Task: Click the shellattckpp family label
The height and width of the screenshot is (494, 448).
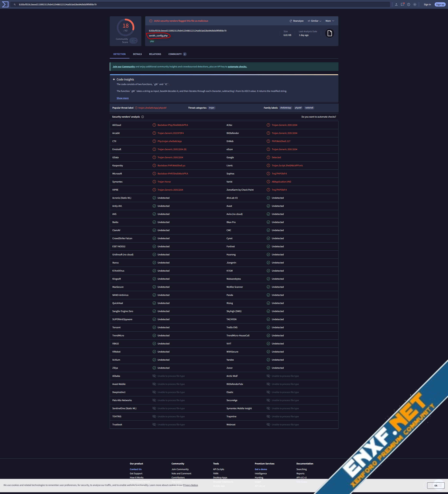Action: click(x=286, y=108)
